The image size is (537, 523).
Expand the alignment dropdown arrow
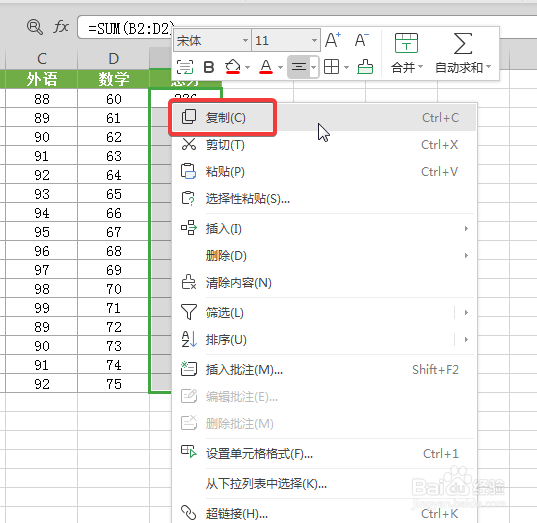pos(314,67)
